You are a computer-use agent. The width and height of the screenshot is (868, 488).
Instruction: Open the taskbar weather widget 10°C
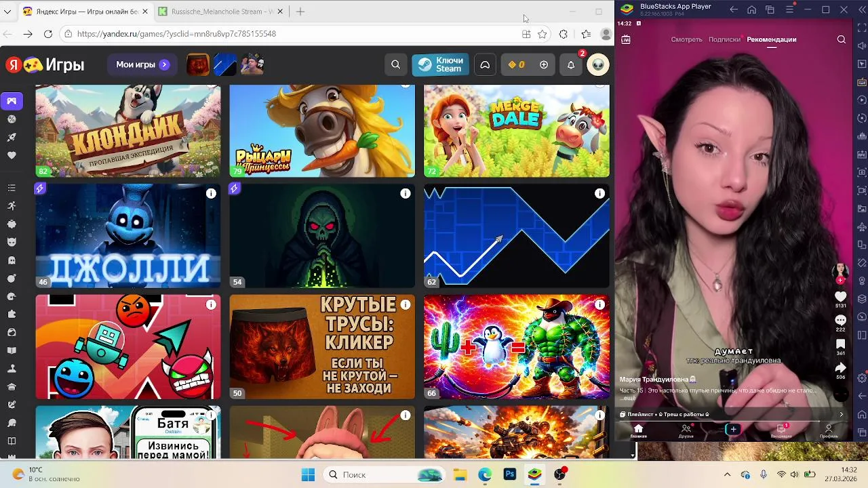(46, 474)
